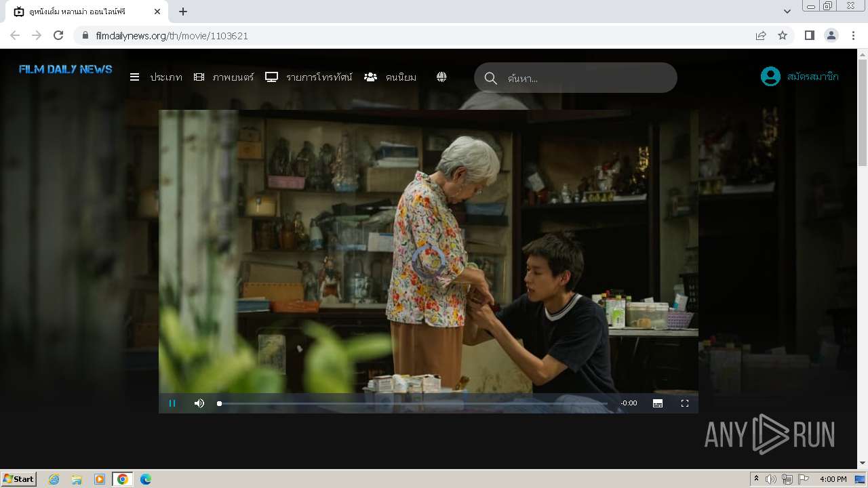Open media player from taskbar

[x=100, y=479]
